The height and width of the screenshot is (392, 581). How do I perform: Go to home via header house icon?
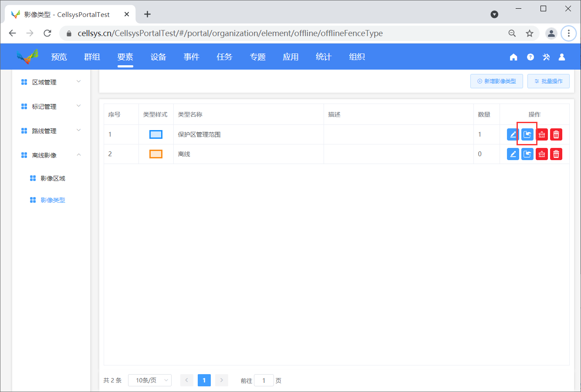(x=513, y=57)
